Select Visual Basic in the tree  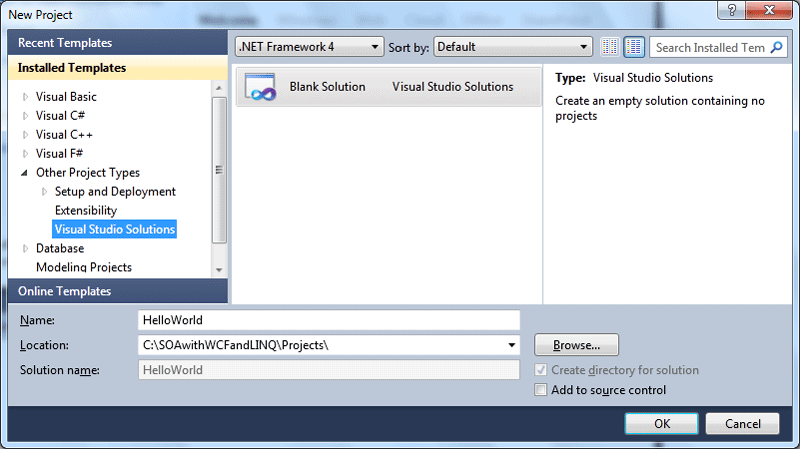click(66, 96)
